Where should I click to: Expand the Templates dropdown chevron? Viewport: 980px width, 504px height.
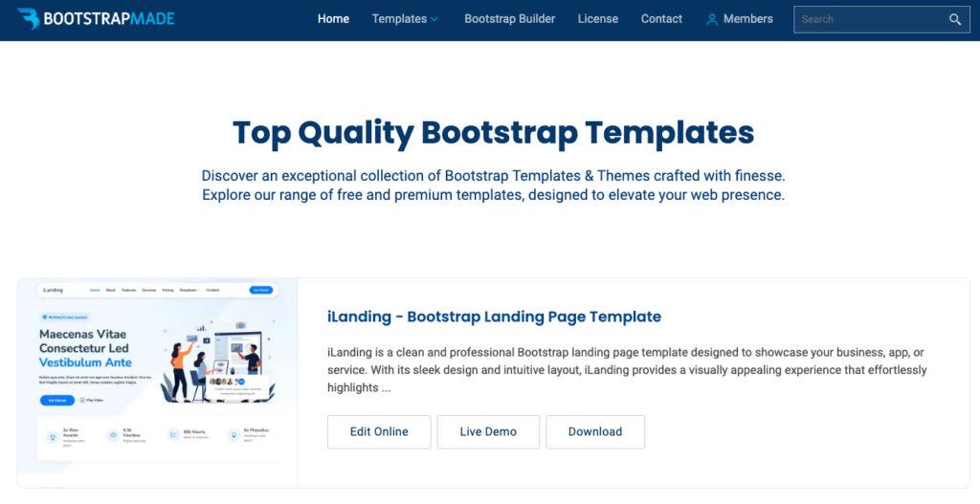click(434, 19)
